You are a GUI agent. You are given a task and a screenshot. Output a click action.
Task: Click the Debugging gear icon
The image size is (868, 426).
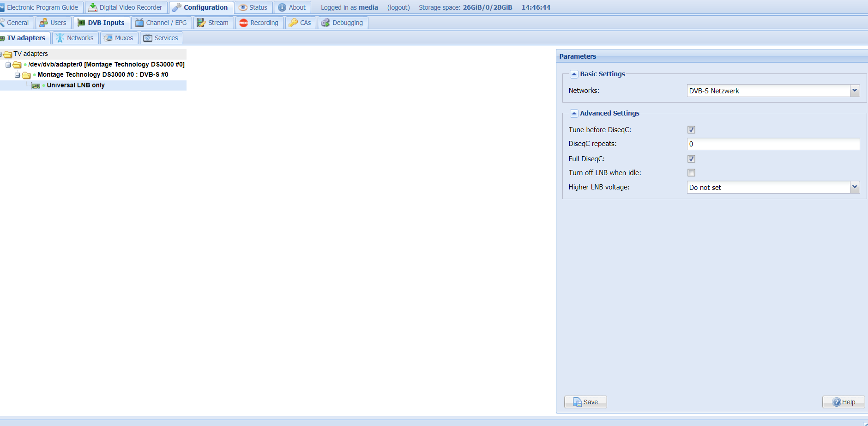click(x=325, y=23)
